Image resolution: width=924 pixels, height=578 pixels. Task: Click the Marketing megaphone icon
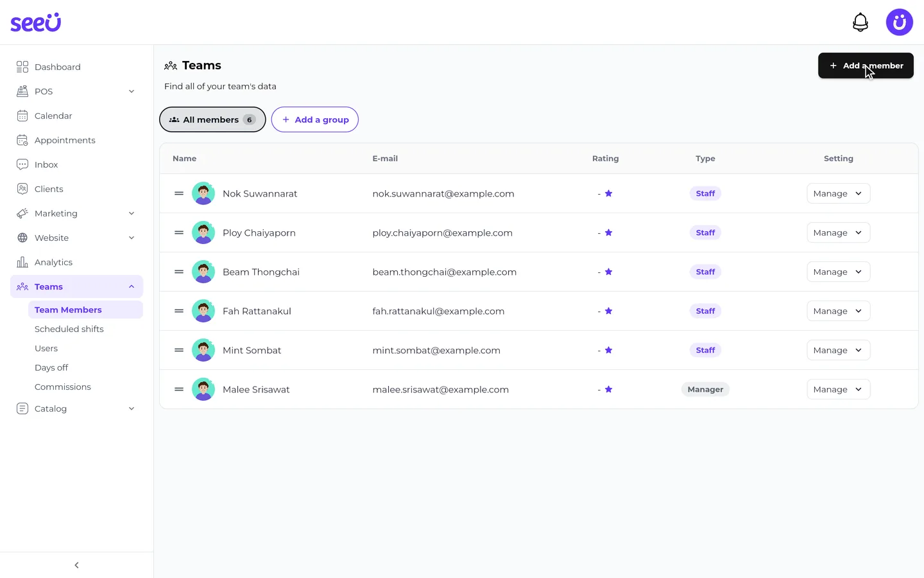coord(22,213)
